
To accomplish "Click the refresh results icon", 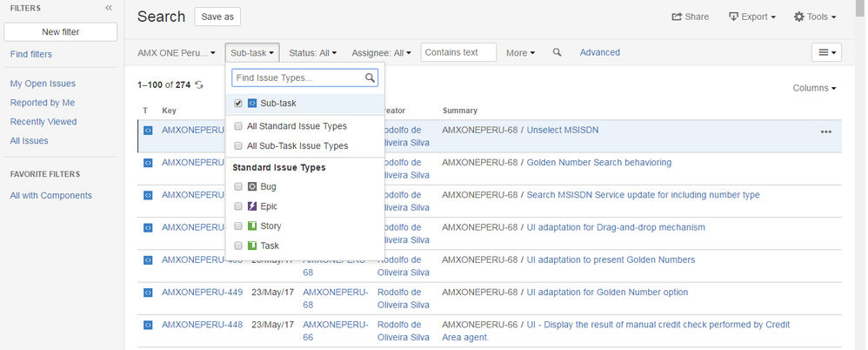I will pos(199,84).
